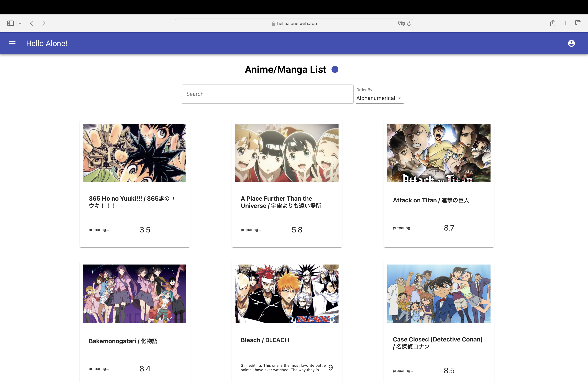Go back to the previous page

32,23
